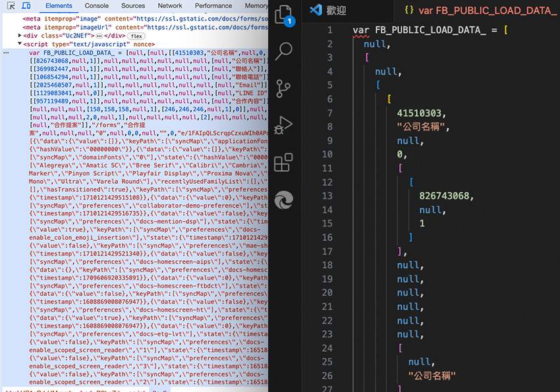Click line number 7 in VS Code gutter
560x392 pixels.
coord(329,113)
